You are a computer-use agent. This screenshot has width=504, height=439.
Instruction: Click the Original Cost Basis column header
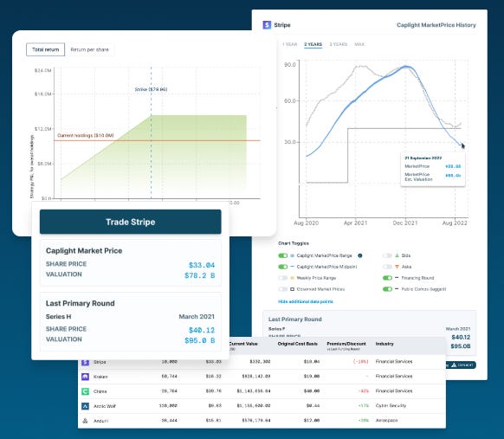(297, 344)
